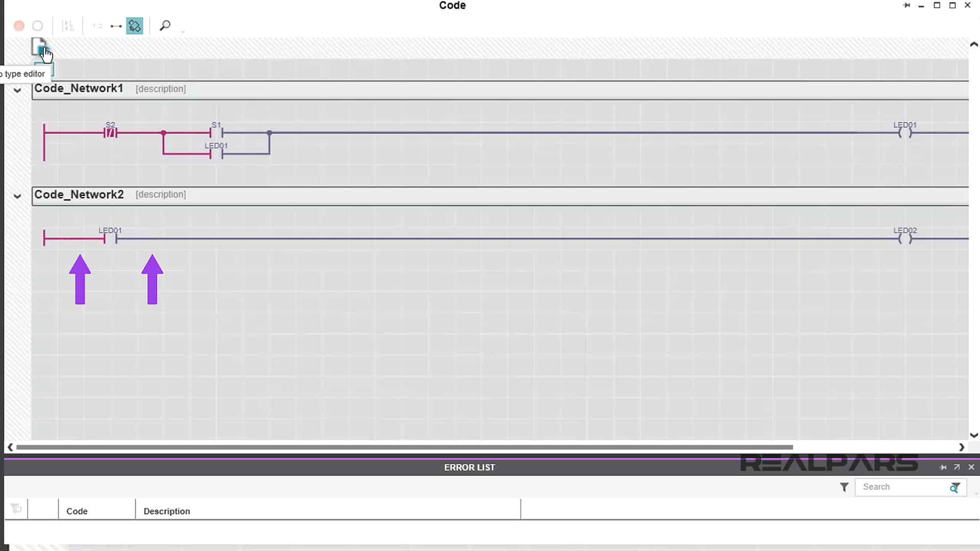
Task: Collapse Code_Network1 section
Action: [17, 89]
